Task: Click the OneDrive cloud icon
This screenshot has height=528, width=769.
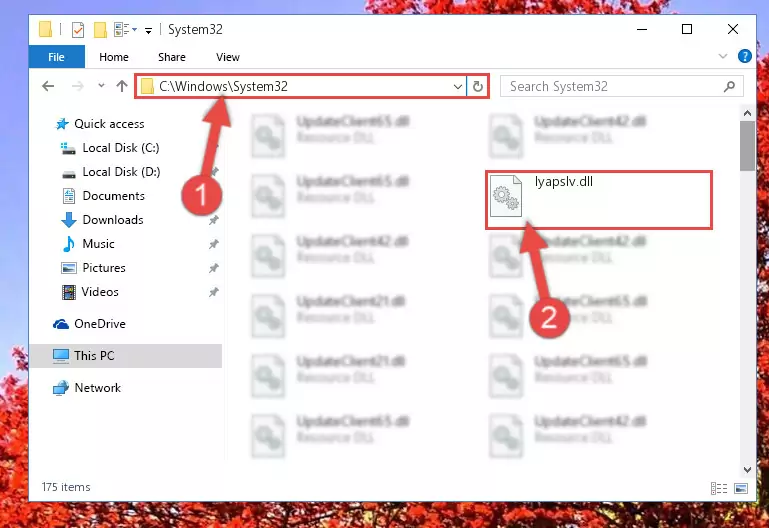Action: coord(61,324)
